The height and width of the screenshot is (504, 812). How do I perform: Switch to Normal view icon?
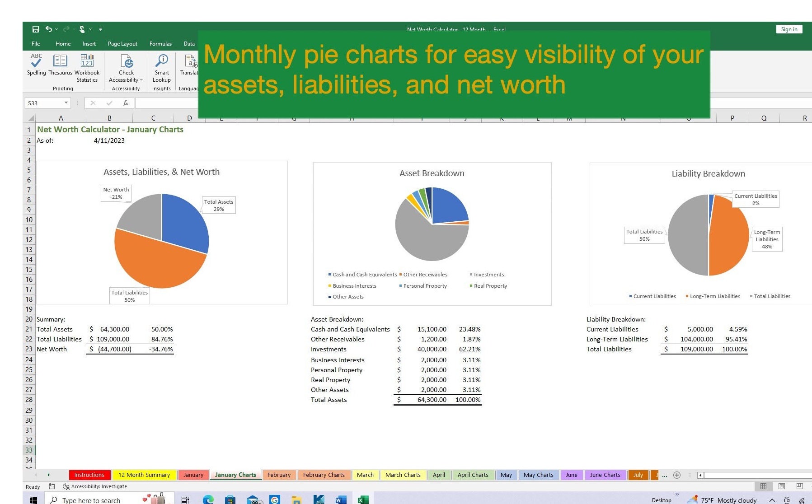pos(763,486)
